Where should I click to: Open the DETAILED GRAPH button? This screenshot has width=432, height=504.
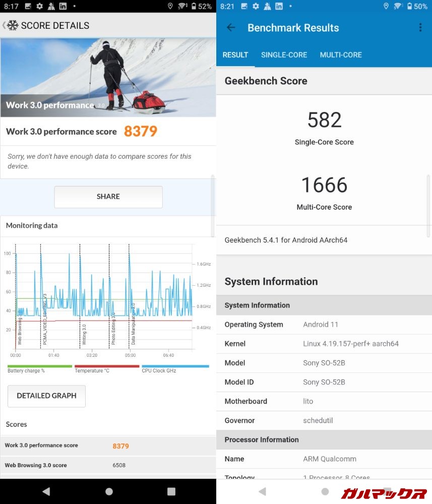point(46,396)
